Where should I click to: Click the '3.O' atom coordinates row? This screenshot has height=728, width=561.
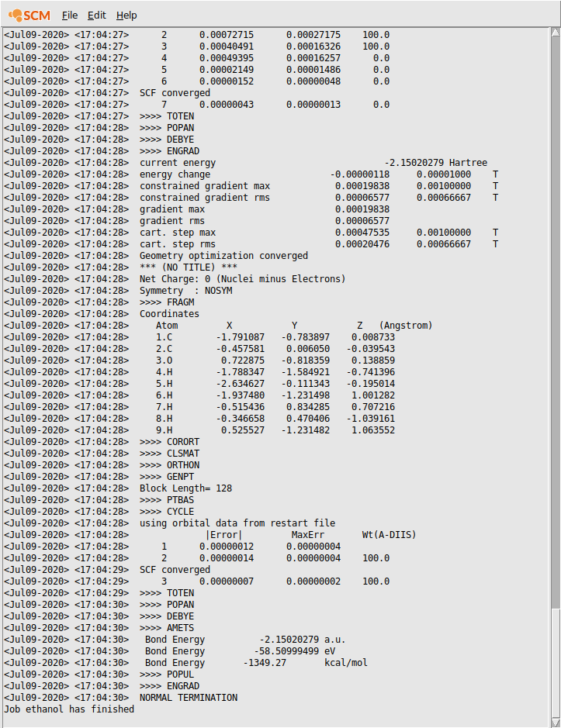[295, 361]
